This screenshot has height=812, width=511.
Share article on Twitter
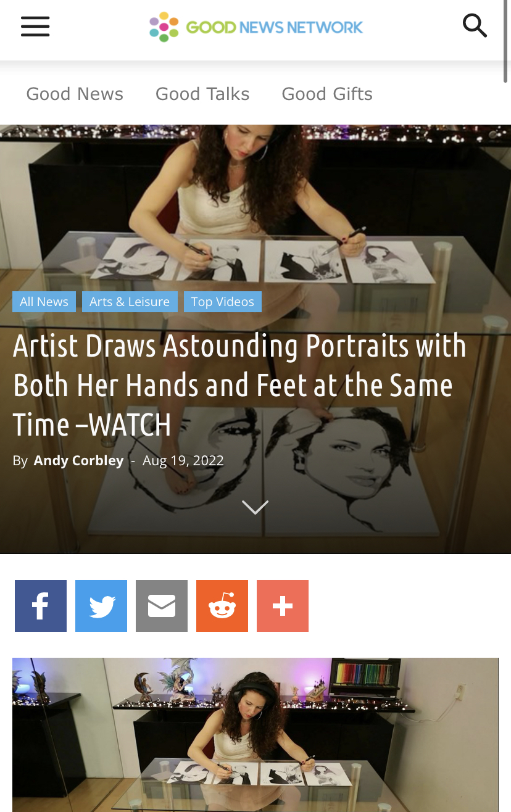(x=101, y=606)
